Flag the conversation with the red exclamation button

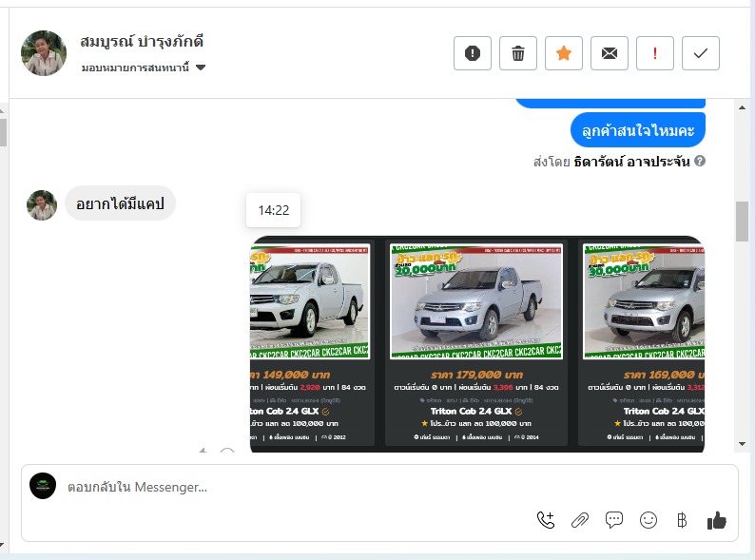point(655,53)
